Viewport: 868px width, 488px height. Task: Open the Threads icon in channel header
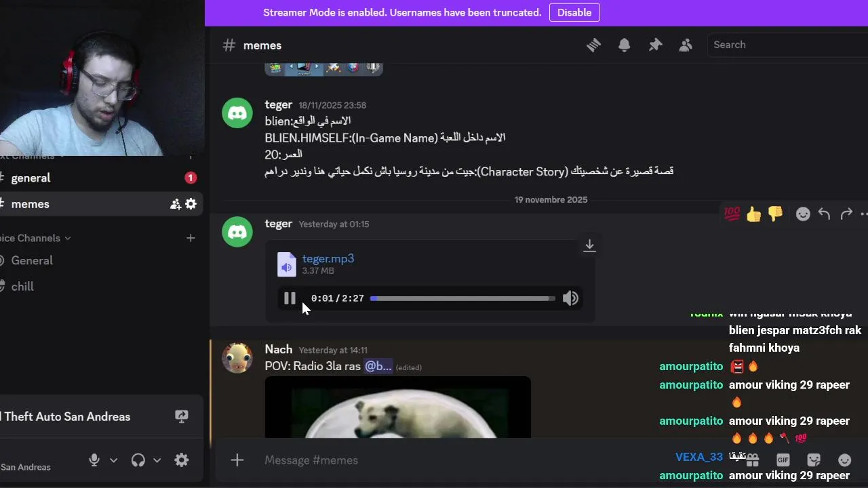[x=593, y=45]
